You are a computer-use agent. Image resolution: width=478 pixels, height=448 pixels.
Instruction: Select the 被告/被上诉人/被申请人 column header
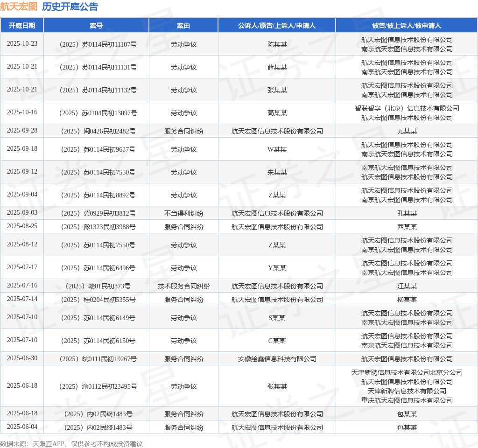click(407, 26)
